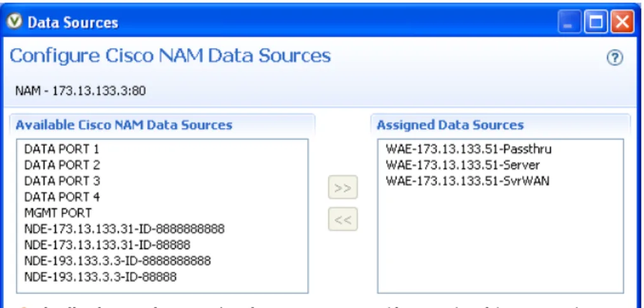Click the >> assign button
The width and height of the screenshot is (644, 308).
point(343,188)
